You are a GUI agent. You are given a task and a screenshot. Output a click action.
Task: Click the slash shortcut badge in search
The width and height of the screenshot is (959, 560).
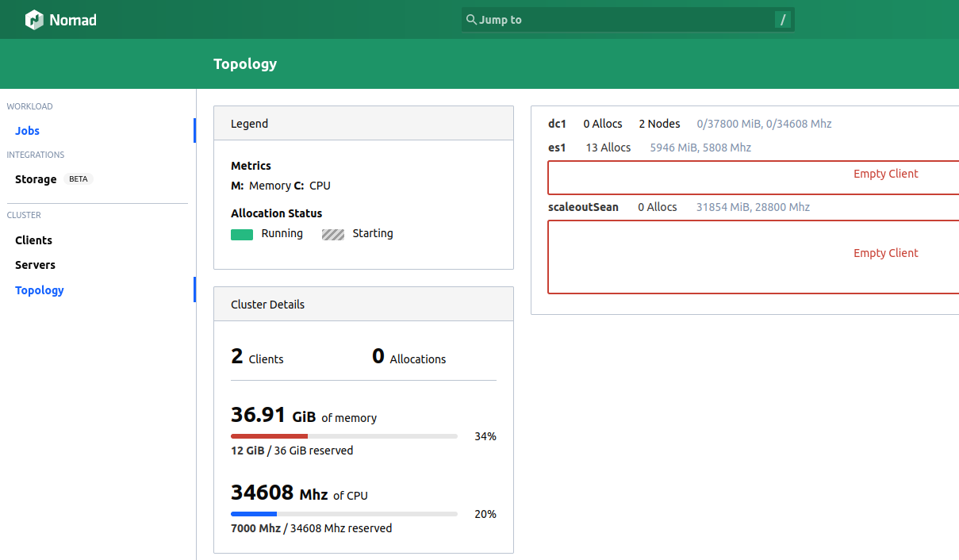point(783,20)
